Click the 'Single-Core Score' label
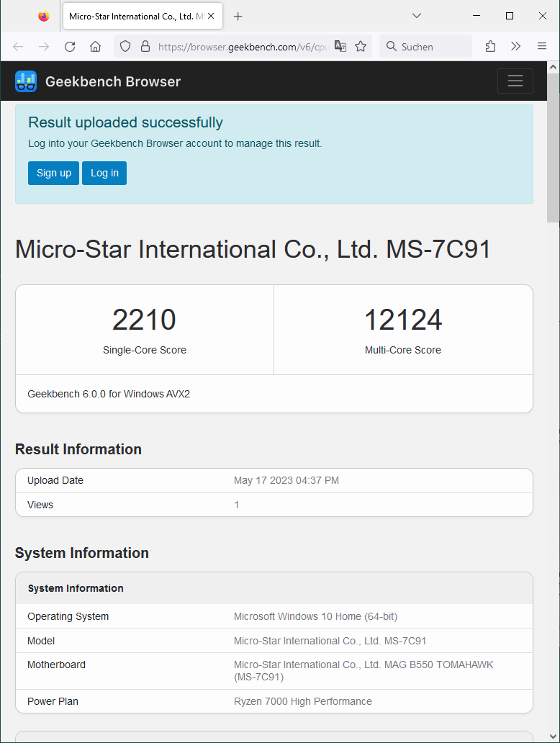560x743 pixels. point(145,350)
